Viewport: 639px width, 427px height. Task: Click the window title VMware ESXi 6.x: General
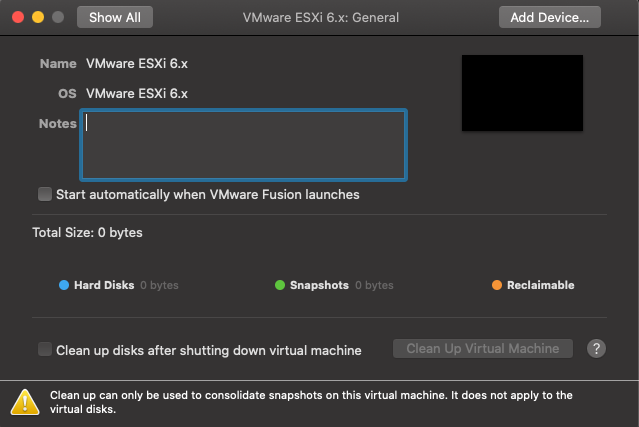(321, 18)
